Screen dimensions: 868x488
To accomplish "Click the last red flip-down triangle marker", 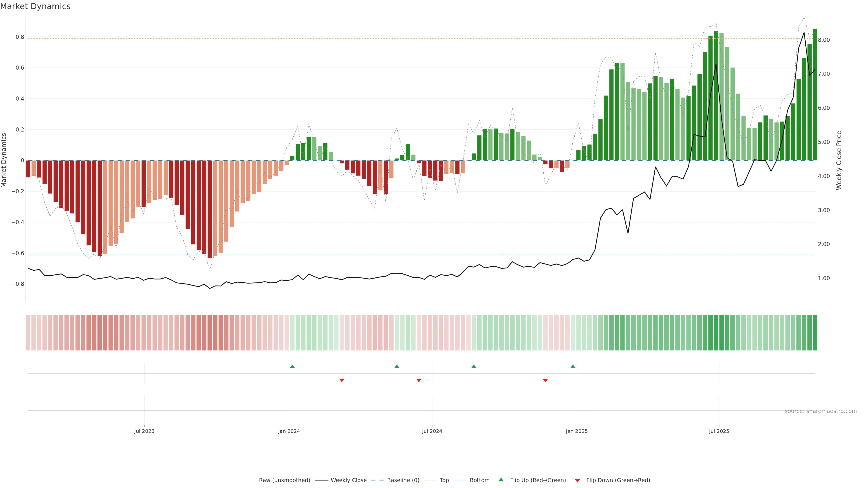I will [x=545, y=380].
